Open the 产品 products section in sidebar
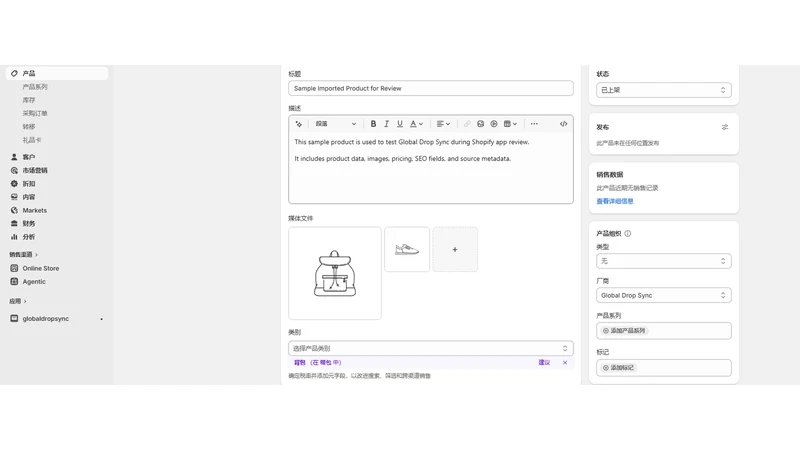This screenshot has height=450, width=800. point(57,73)
